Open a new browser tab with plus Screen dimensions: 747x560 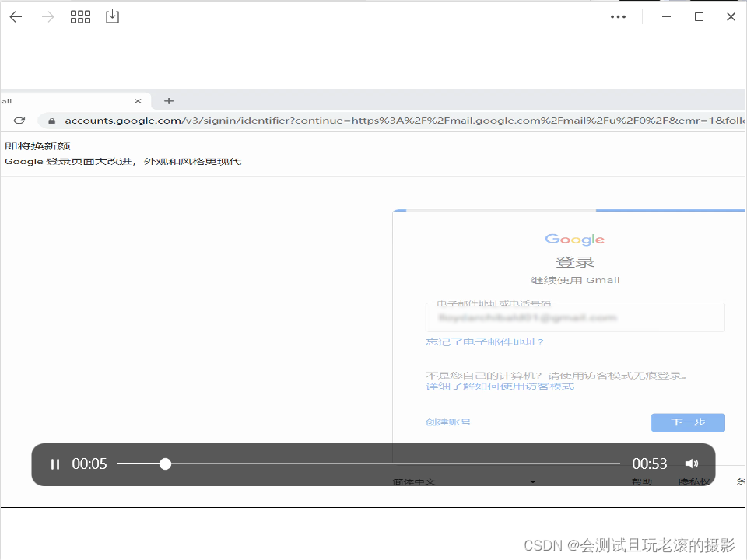(x=169, y=101)
